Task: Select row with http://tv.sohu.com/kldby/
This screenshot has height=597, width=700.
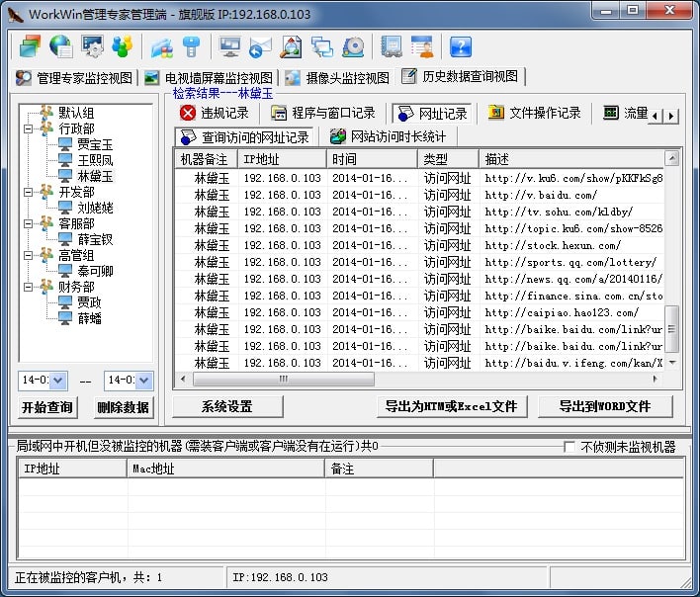Action: click(x=419, y=212)
